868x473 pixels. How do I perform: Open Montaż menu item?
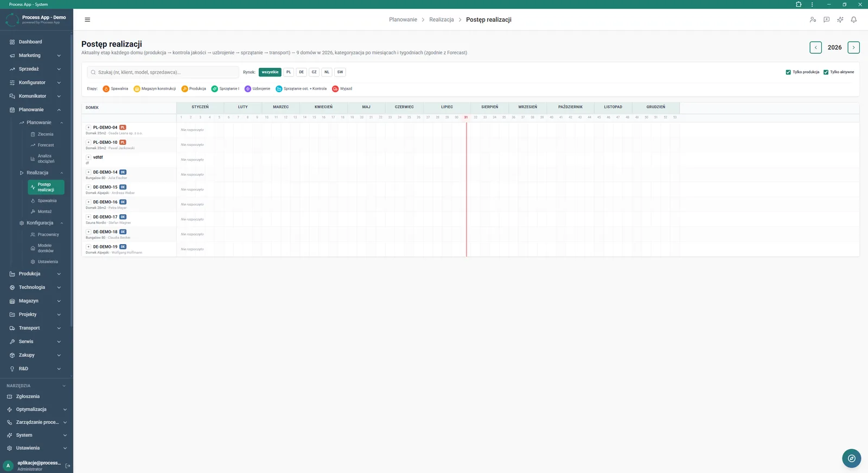(x=44, y=212)
